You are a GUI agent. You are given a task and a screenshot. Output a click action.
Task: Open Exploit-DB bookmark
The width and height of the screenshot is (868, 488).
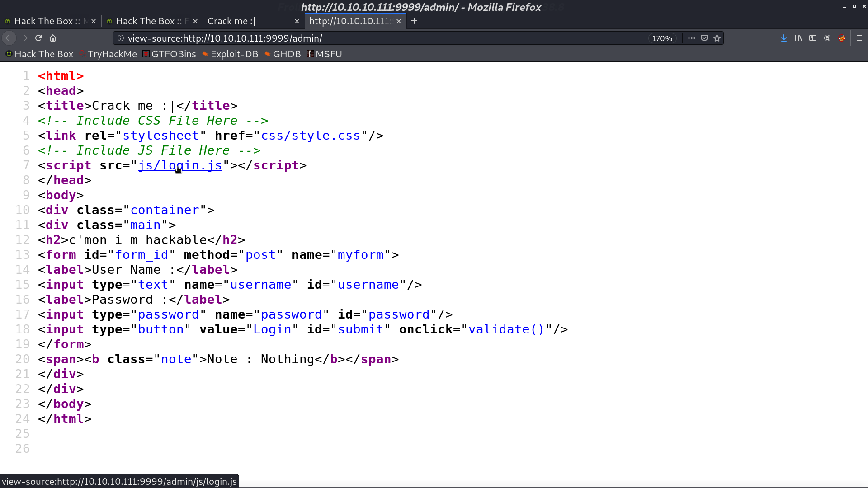point(230,54)
